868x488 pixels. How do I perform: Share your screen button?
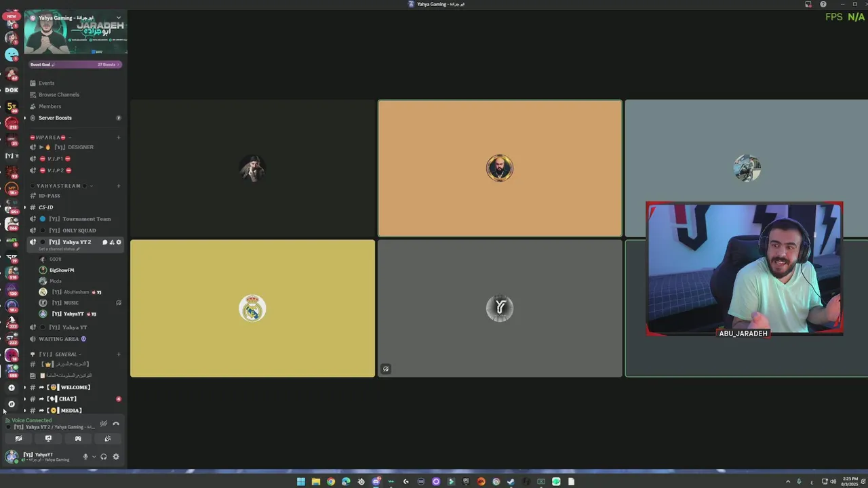pyautogui.click(x=48, y=439)
